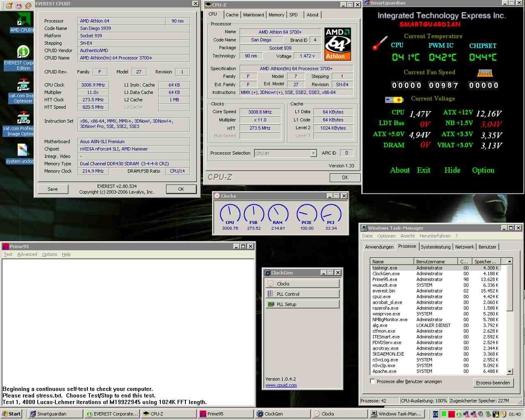This screenshot has height=420, width=525.
Task: Open Options menu in Prime95
Action: pos(50,255)
